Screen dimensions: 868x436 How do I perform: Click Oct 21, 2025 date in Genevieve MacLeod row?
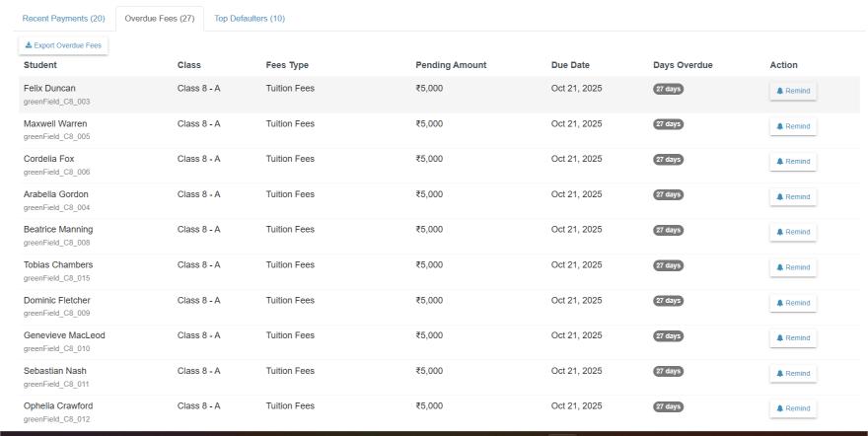(576, 335)
